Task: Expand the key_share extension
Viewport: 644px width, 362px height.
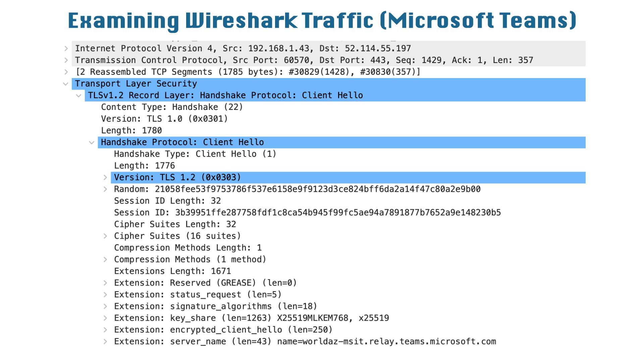Action: point(105,318)
